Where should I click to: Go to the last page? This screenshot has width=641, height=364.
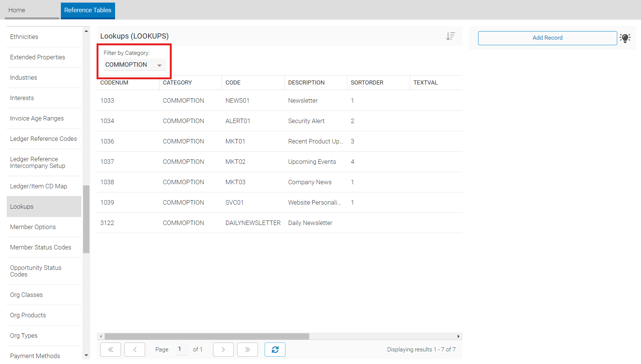(248, 350)
